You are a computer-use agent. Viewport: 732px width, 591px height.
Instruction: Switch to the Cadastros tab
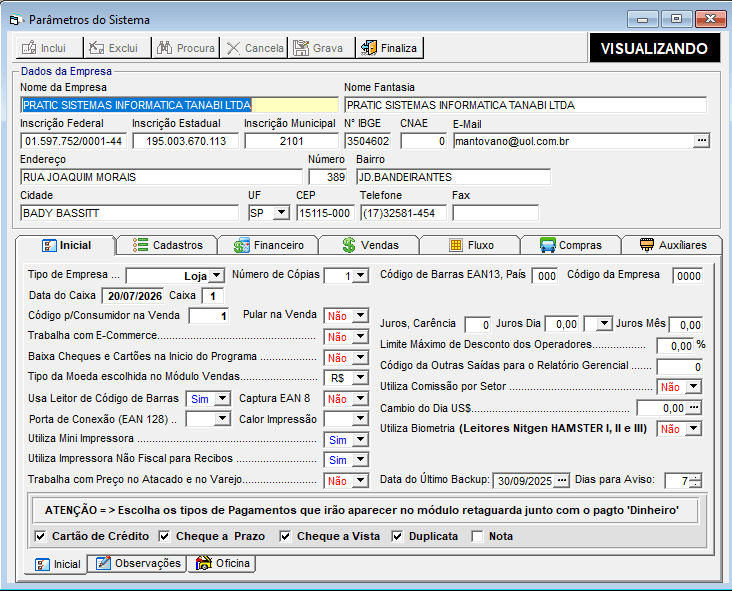(167, 245)
